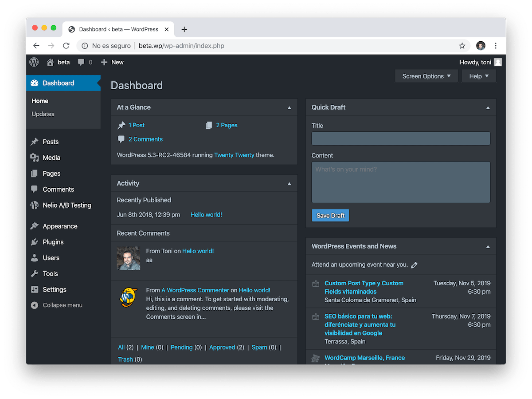
Task: Click the Nelio A/B Testing icon
Action: coord(35,205)
